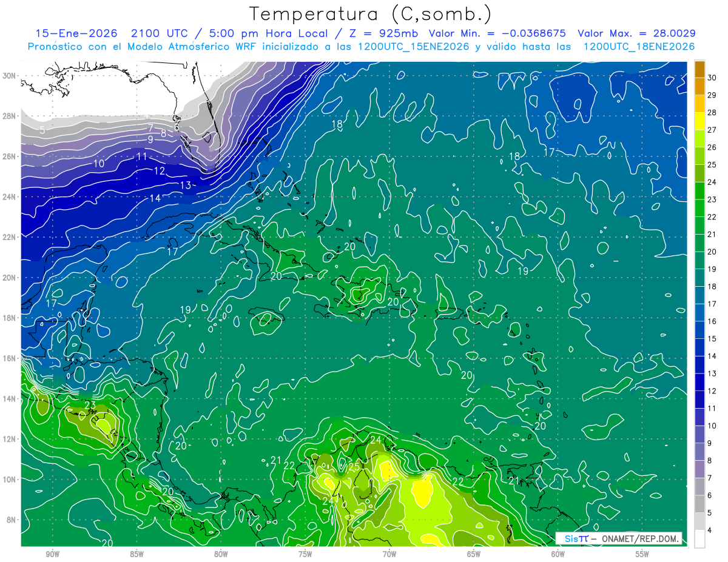Image resolution: width=728 pixels, height=562 pixels.
Task: Click the white swatch below 4 on the color bar
Action: coord(699,539)
